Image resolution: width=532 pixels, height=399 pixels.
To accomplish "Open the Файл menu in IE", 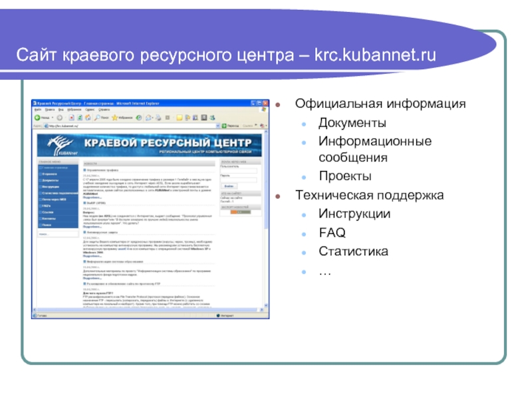I will click(38, 110).
